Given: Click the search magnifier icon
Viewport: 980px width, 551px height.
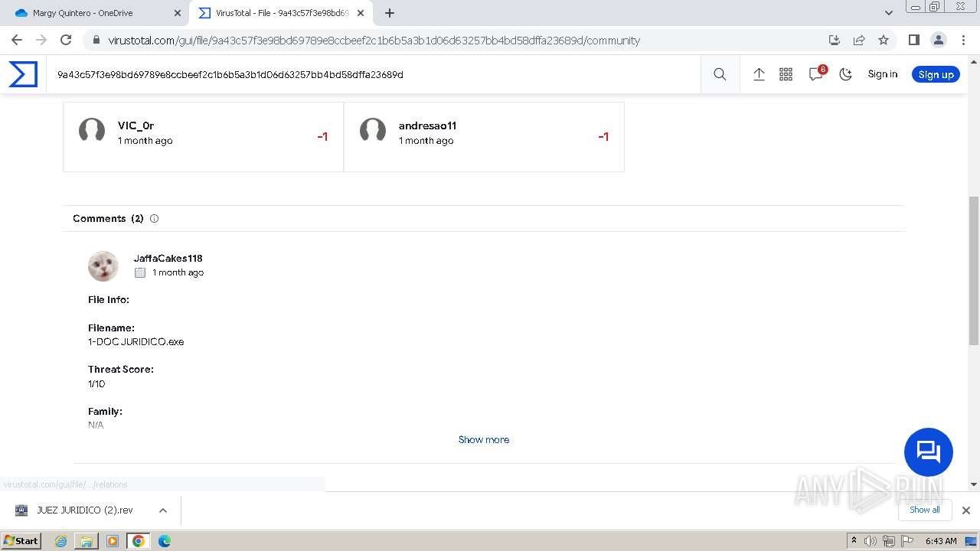Looking at the screenshot, I should [720, 74].
